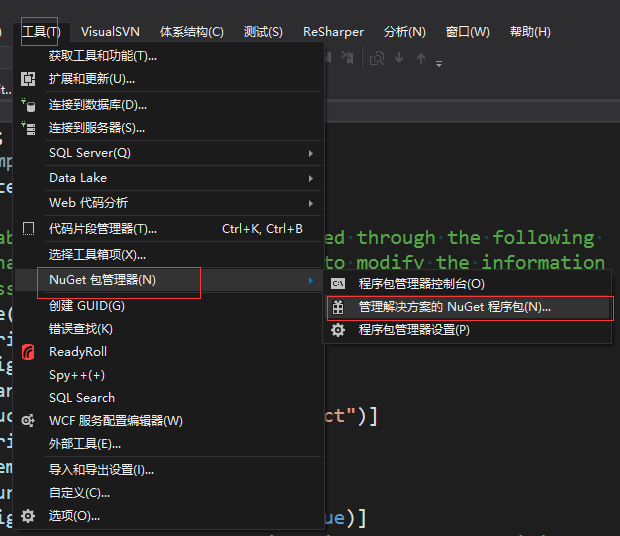
Task: Expand the NuGet 包管理器 submenu arrow
Action: (x=311, y=280)
